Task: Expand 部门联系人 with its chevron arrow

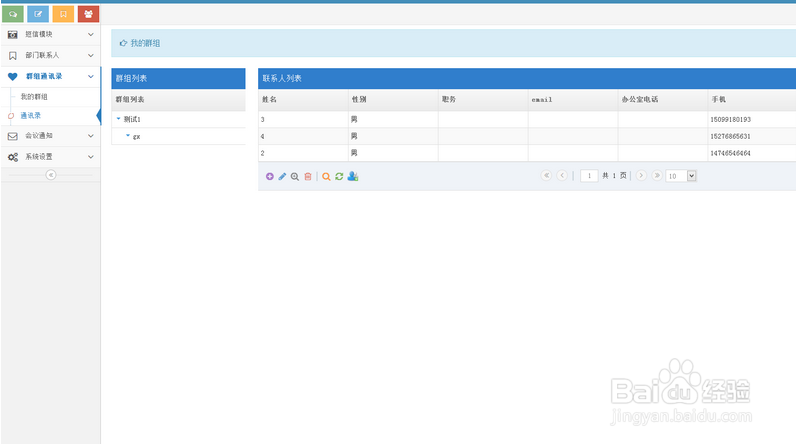Action: pyautogui.click(x=91, y=55)
